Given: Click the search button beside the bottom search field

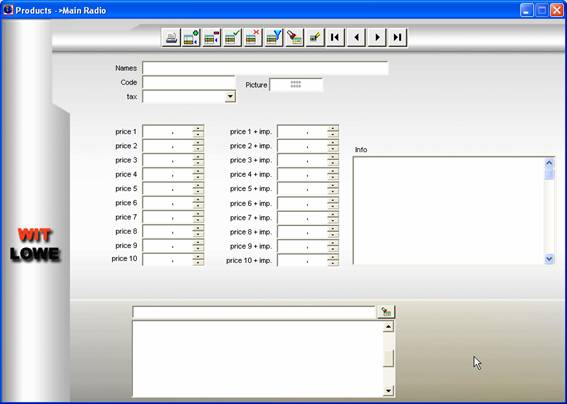Looking at the screenshot, I should [386, 312].
